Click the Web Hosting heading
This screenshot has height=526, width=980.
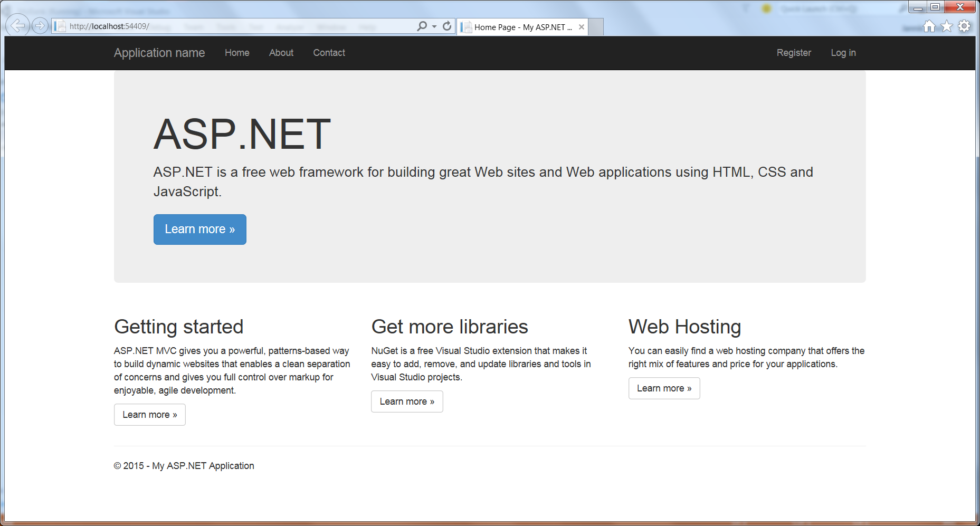coord(685,327)
